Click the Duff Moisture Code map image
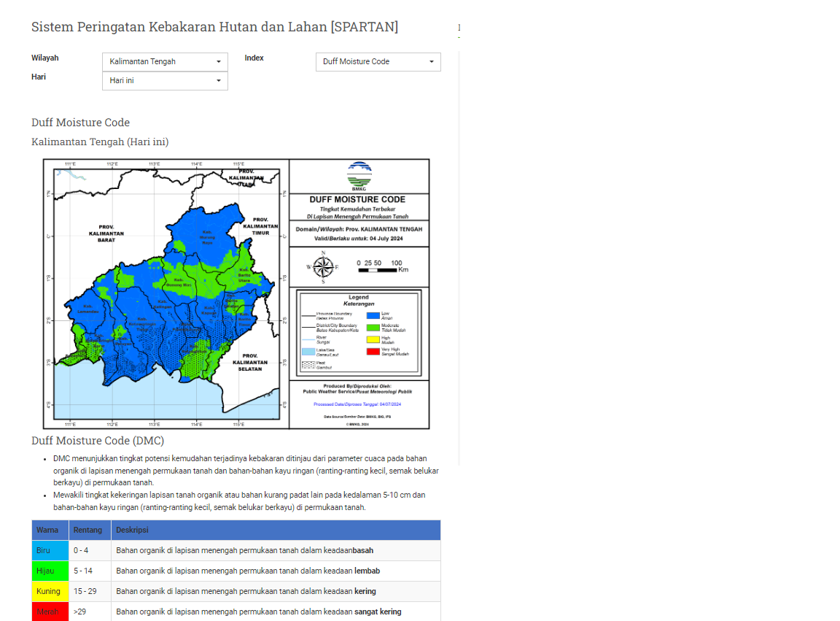 [236, 294]
